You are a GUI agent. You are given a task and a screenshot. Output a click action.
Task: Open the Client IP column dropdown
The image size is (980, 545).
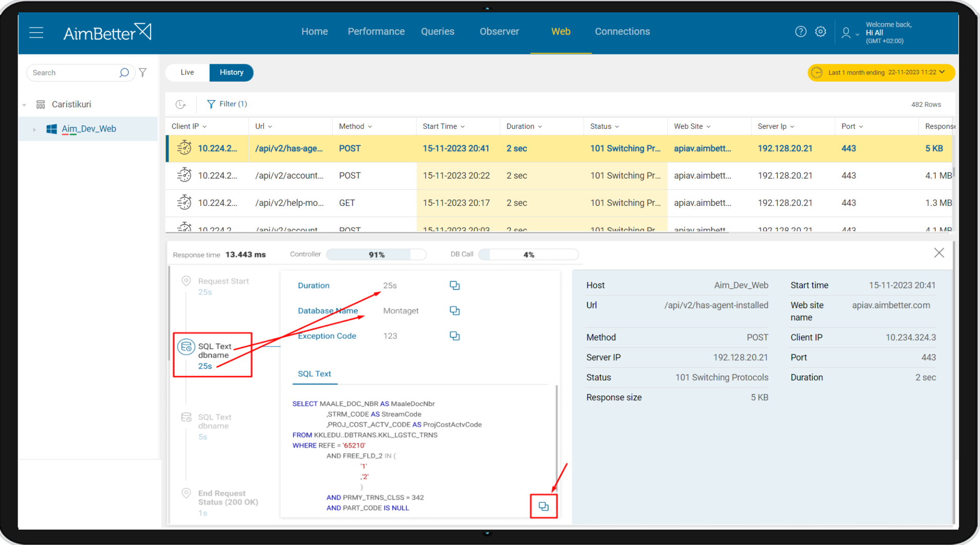click(204, 127)
